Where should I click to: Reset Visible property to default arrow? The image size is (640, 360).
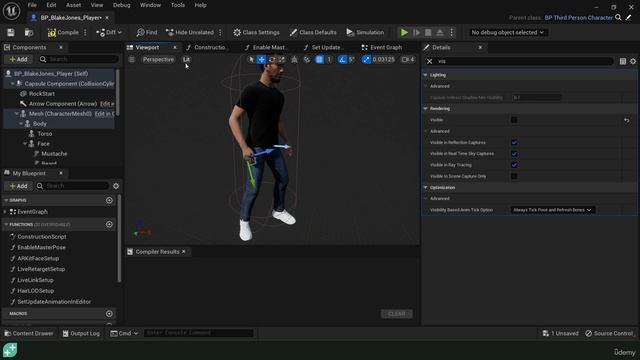click(627, 120)
